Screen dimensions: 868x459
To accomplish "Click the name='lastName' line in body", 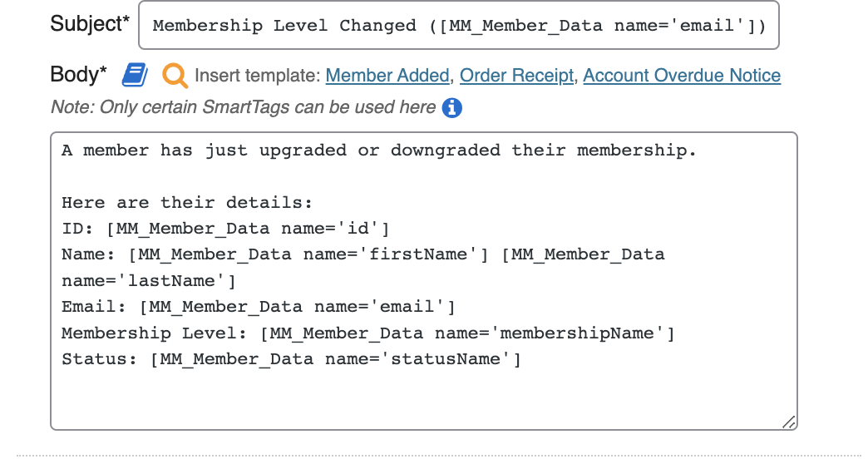I will click(x=148, y=280).
